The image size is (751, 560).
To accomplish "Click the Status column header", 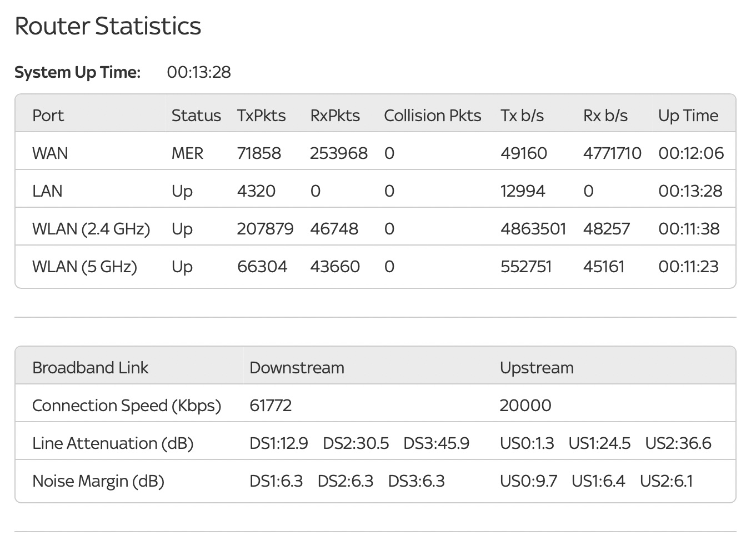I will pyautogui.click(x=196, y=116).
